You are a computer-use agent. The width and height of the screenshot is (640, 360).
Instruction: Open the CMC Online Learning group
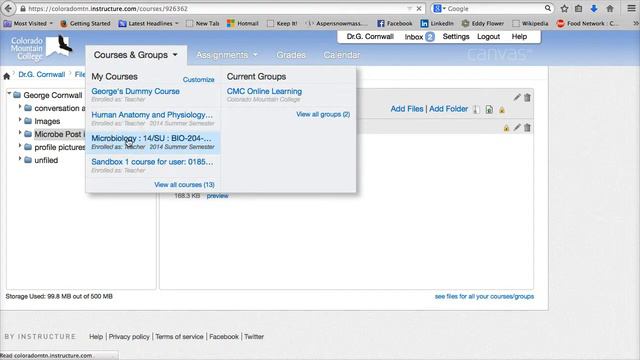click(x=264, y=91)
